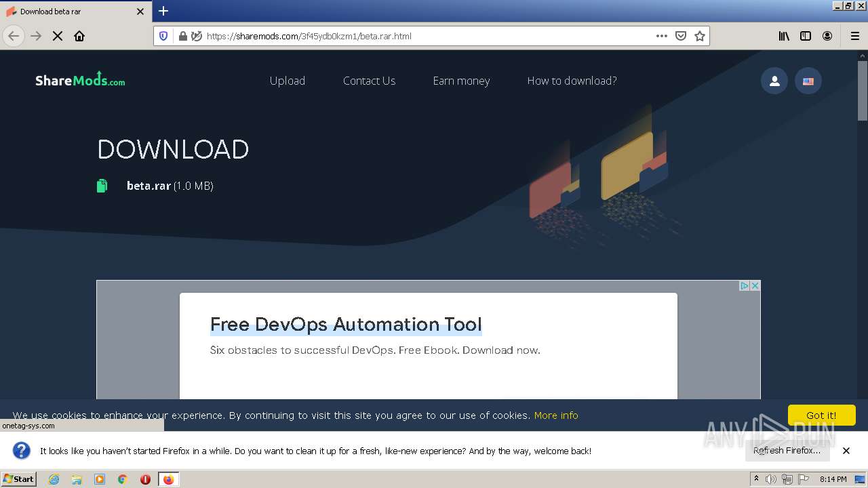Open Windows Explorer from the taskbar
The width and height of the screenshot is (868, 488).
[77, 479]
